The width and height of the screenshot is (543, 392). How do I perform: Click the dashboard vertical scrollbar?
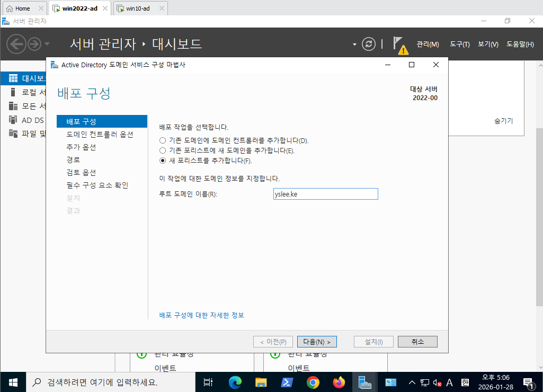(539, 217)
